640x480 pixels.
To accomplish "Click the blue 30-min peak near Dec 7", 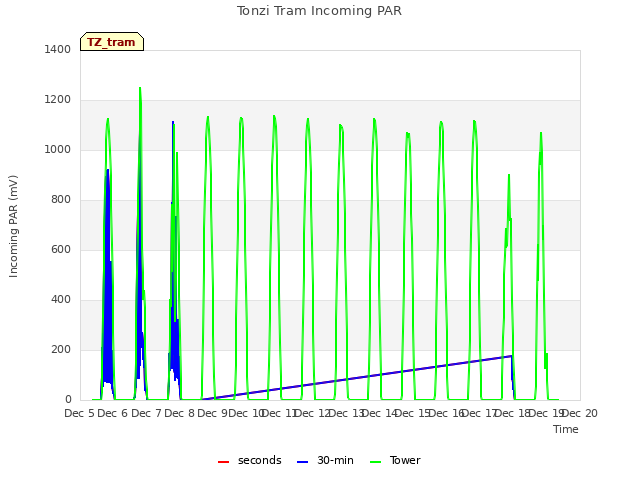I will (x=173, y=122).
